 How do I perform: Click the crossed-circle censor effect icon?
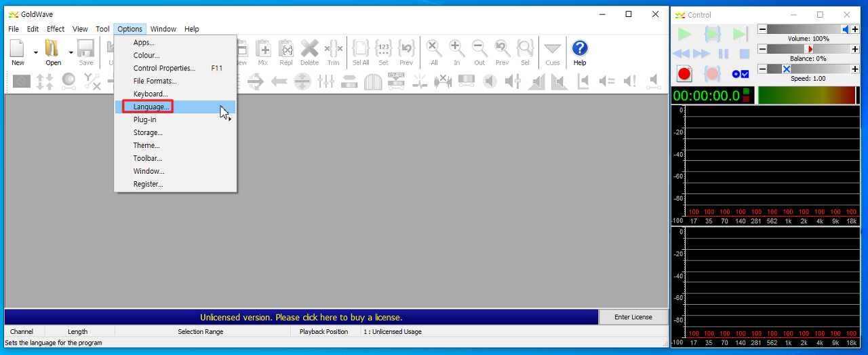[x=22, y=81]
